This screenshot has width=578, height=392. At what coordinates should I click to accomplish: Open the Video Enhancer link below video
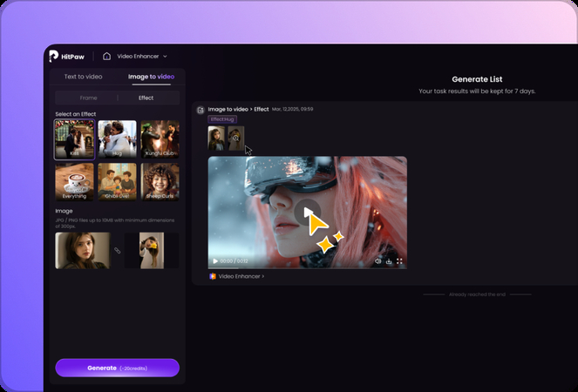click(x=241, y=276)
